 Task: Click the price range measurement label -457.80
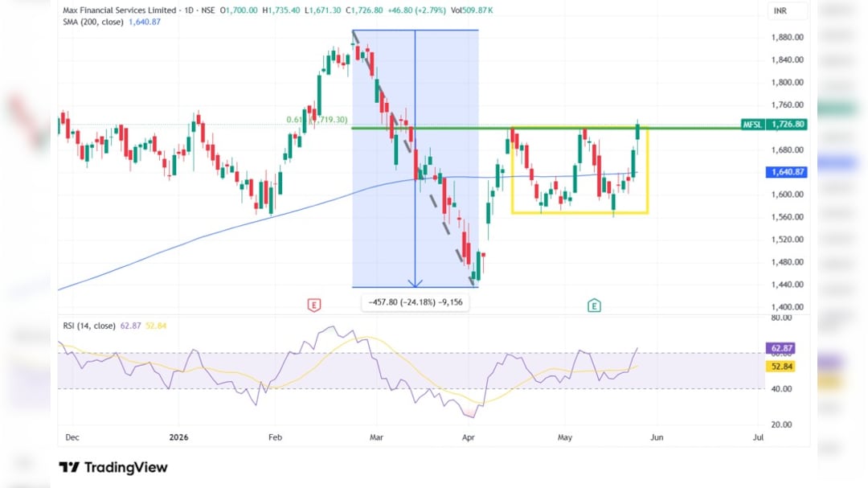click(x=416, y=302)
